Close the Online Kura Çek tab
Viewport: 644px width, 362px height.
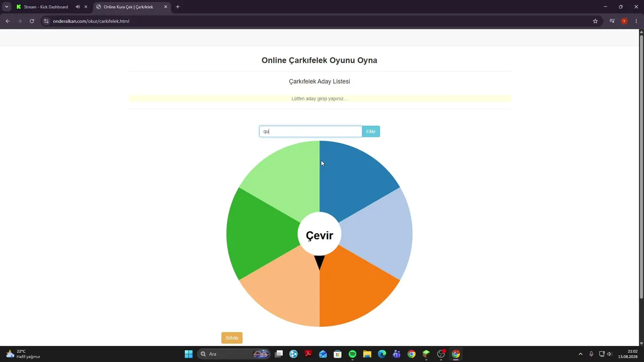pos(166,7)
